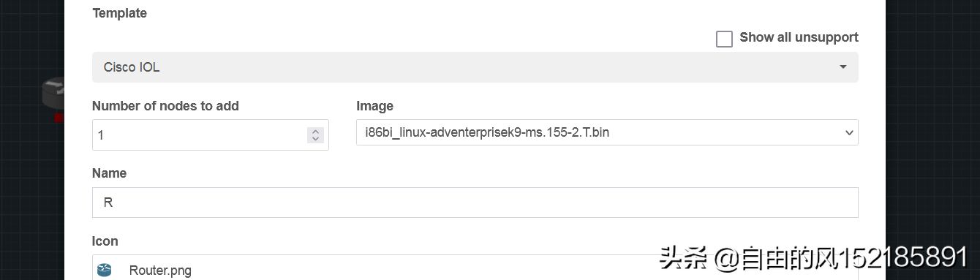This screenshot has height=280, width=980.
Task: Open the Icon dropdown showing Router.png
Action: point(475,268)
